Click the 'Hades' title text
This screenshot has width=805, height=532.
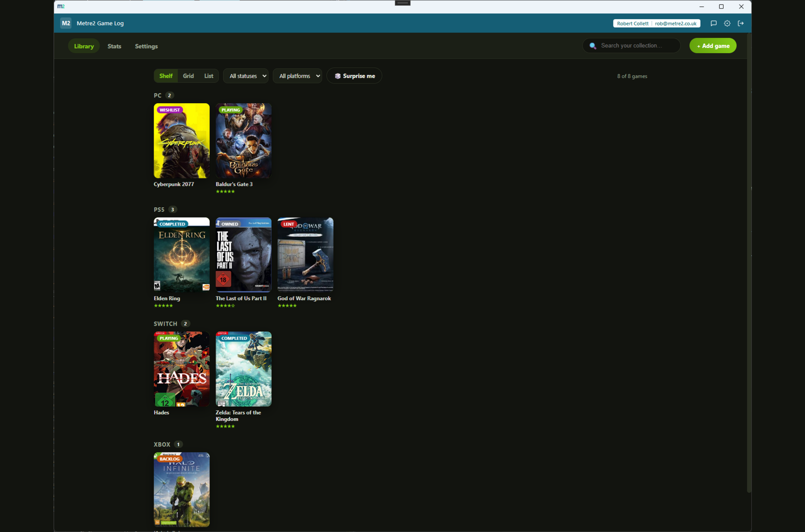(162, 413)
